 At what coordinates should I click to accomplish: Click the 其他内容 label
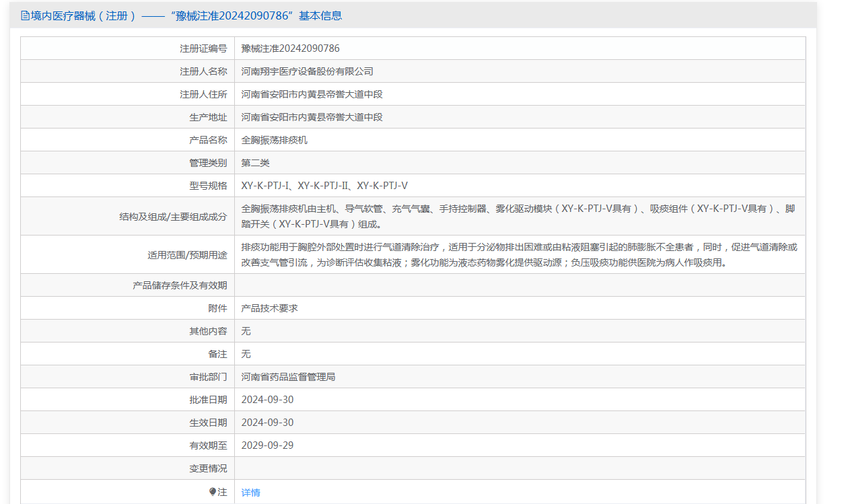tap(208, 331)
